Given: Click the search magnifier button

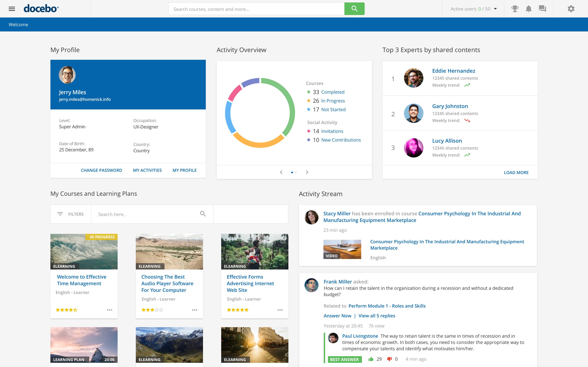Looking at the screenshot, I should [x=354, y=9].
